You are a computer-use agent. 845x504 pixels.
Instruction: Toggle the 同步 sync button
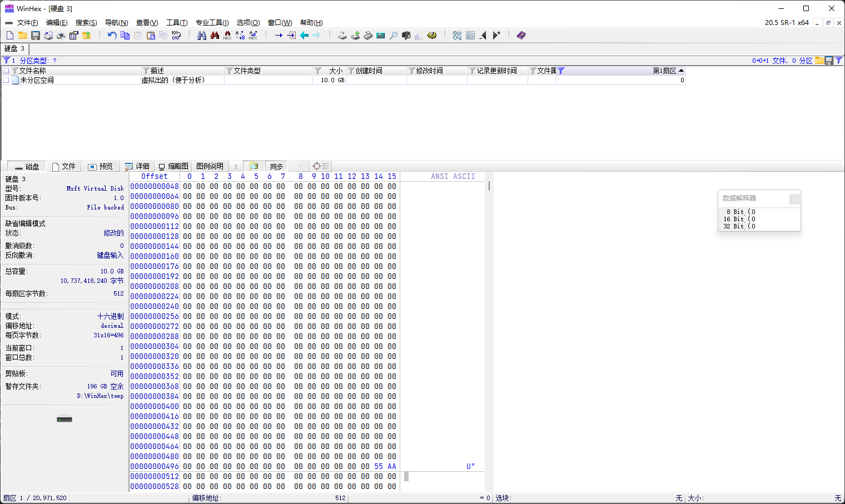click(x=276, y=166)
